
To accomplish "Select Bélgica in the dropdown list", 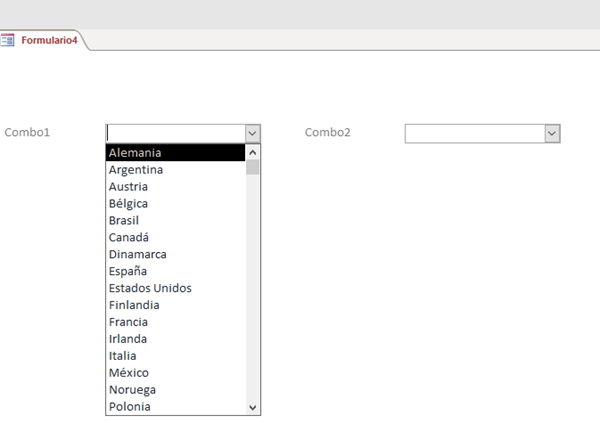I will (x=176, y=203).
